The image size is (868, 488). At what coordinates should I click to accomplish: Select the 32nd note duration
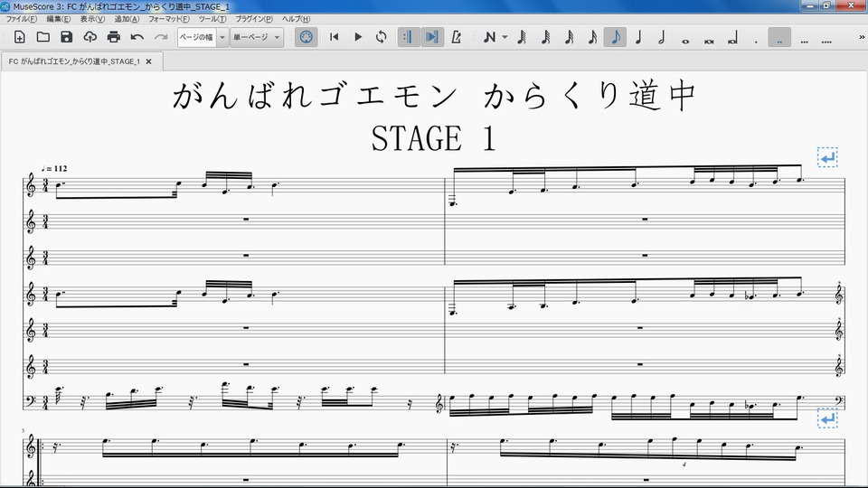tap(569, 37)
